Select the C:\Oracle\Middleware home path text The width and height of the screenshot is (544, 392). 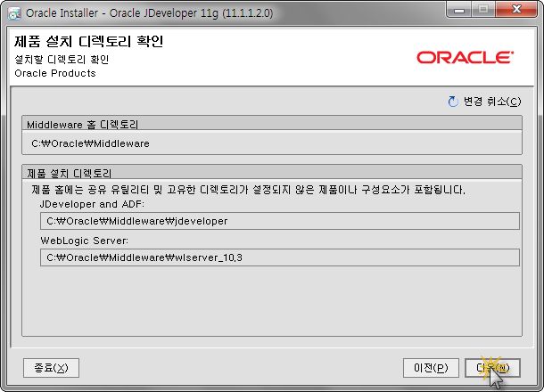pos(90,143)
